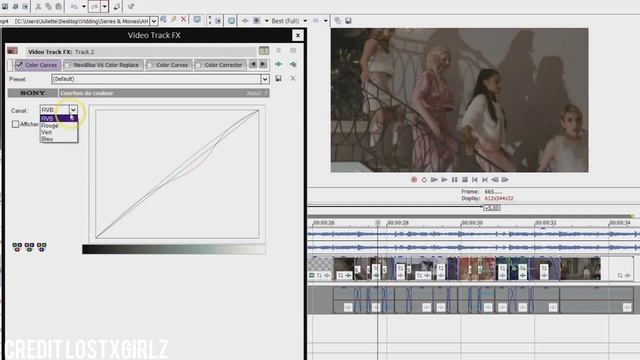The image size is (640, 360).
Task: Click the Play button under the preview
Action: pyautogui.click(x=444, y=180)
